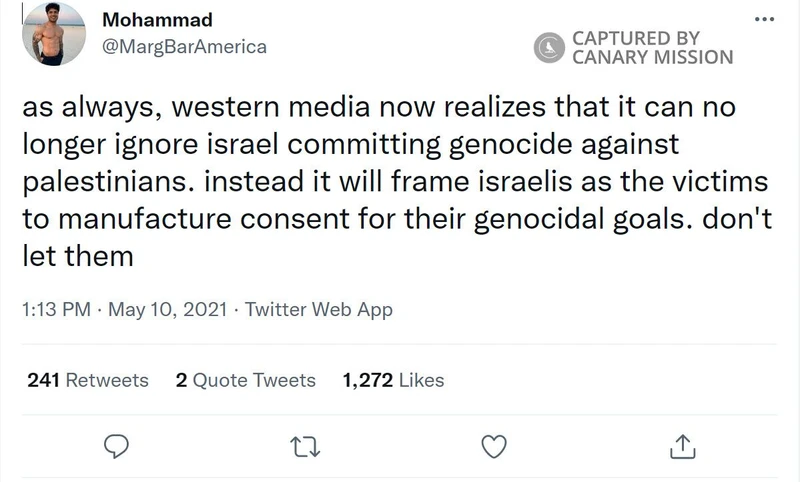Screen dimensions: 800x482
Task: Open Mohammad's profile picture
Action: (53, 34)
